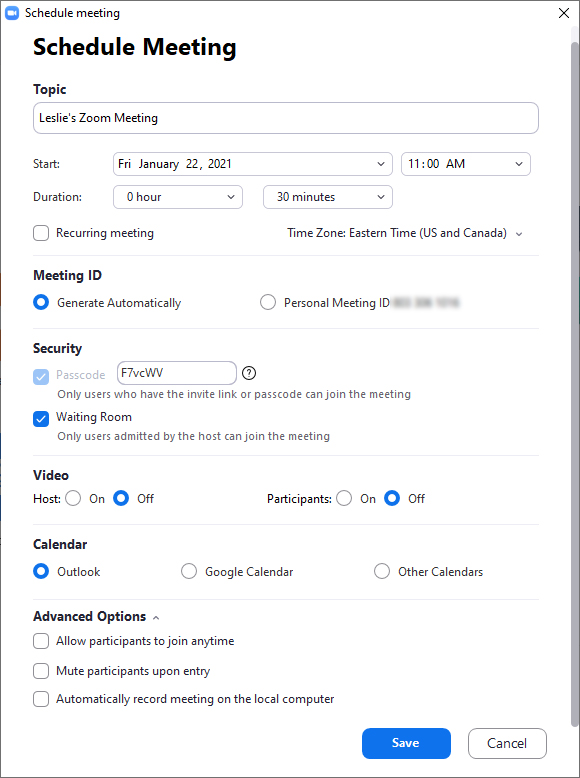Viewport: 580px width, 778px height.
Task: Check Mute participants upon entry
Action: tap(41, 671)
